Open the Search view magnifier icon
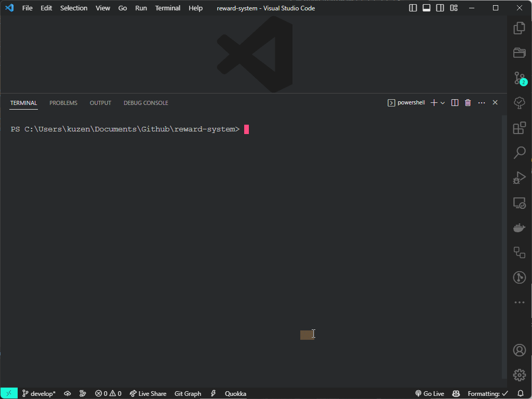 click(x=519, y=153)
